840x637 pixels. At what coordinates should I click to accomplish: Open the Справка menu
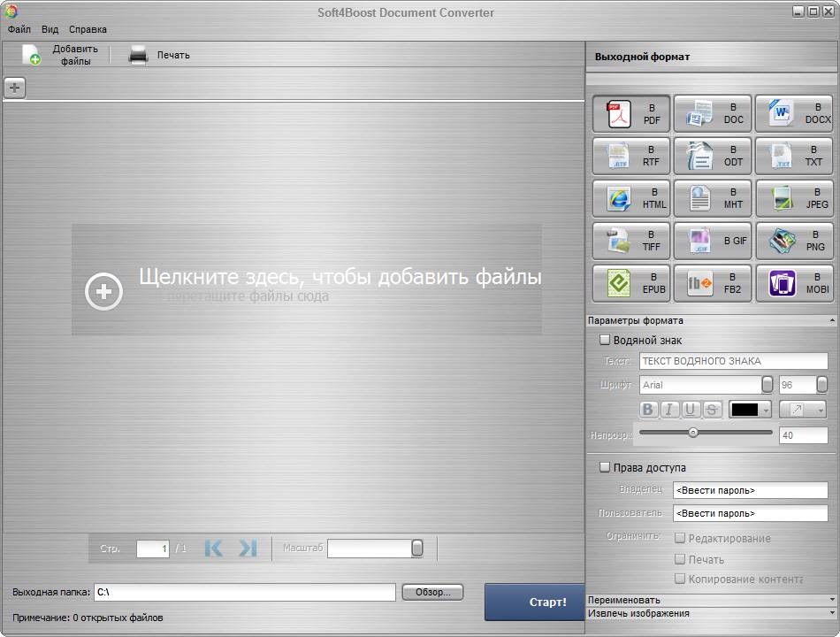point(88,29)
